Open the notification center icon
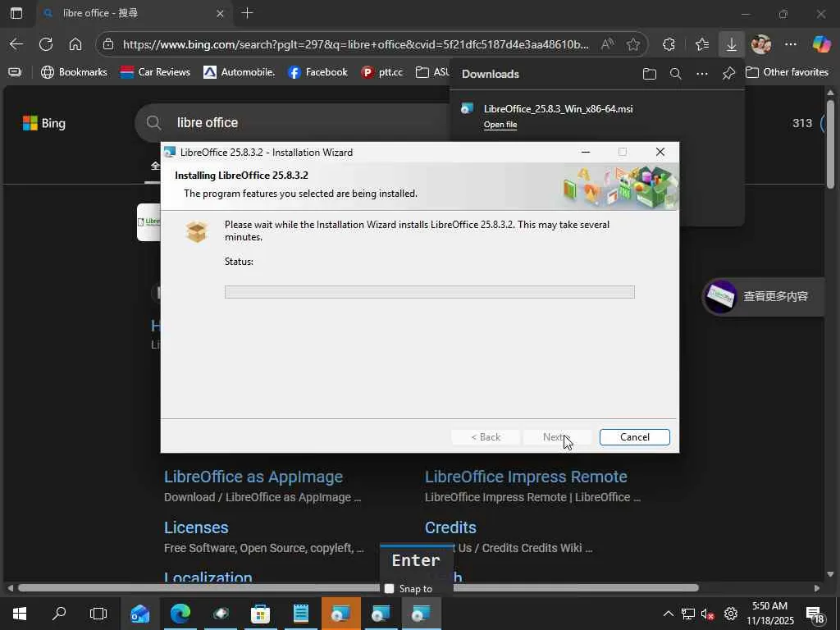Viewport: 840px width, 630px height. click(x=816, y=614)
